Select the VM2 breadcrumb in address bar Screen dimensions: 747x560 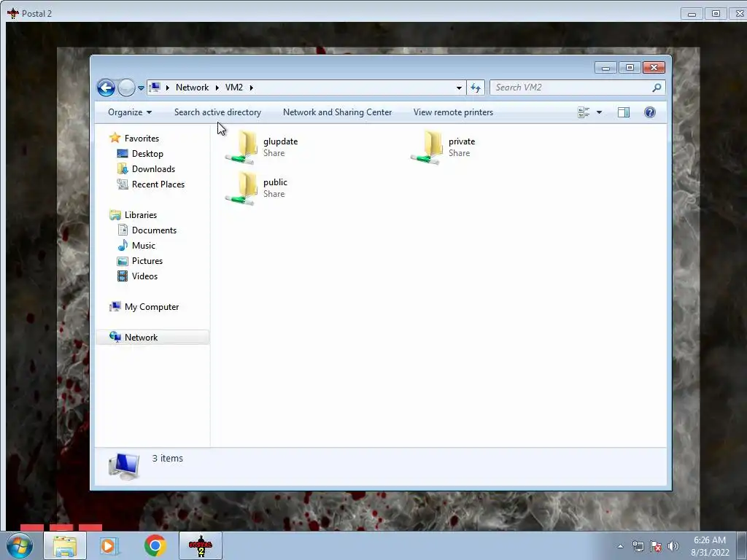234,87
